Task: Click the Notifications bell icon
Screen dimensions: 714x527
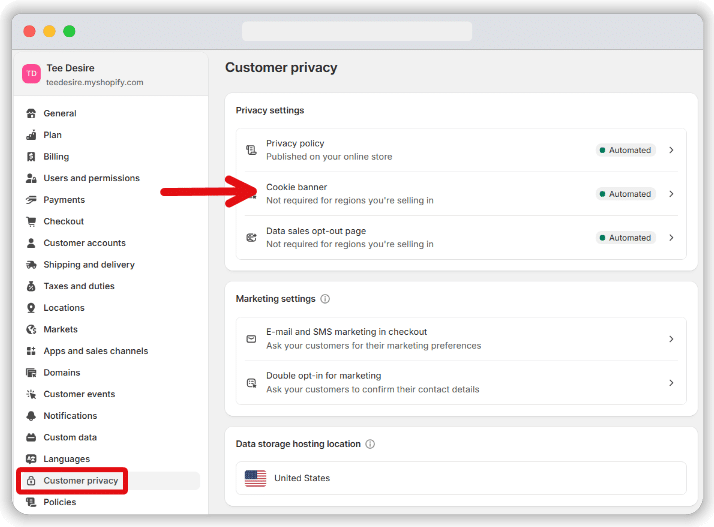Action: (31, 416)
